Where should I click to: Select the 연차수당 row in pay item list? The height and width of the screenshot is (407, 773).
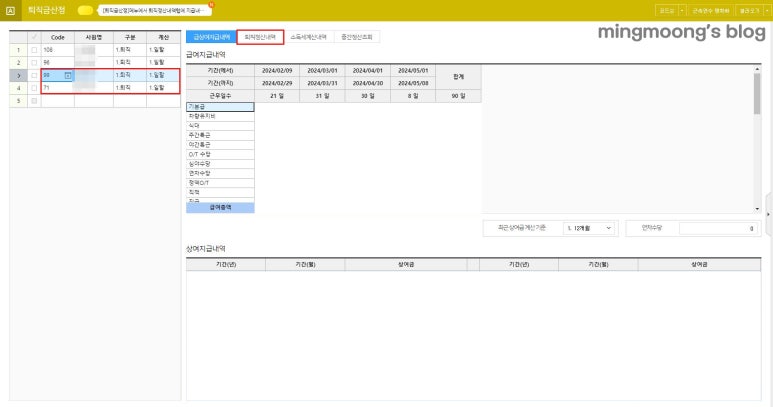(220, 173)
